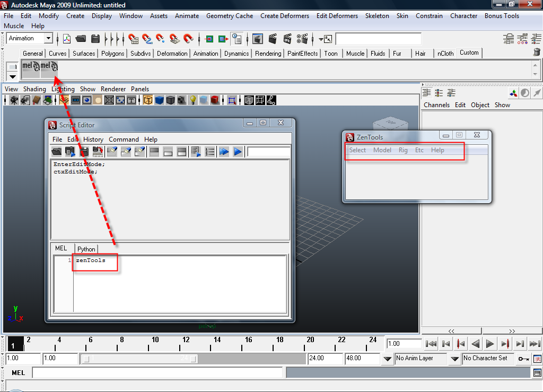This screenshot has width=543, height=392.
Task: Toggle Snap to View Planes magnet icon
Action: pos(174,39)
